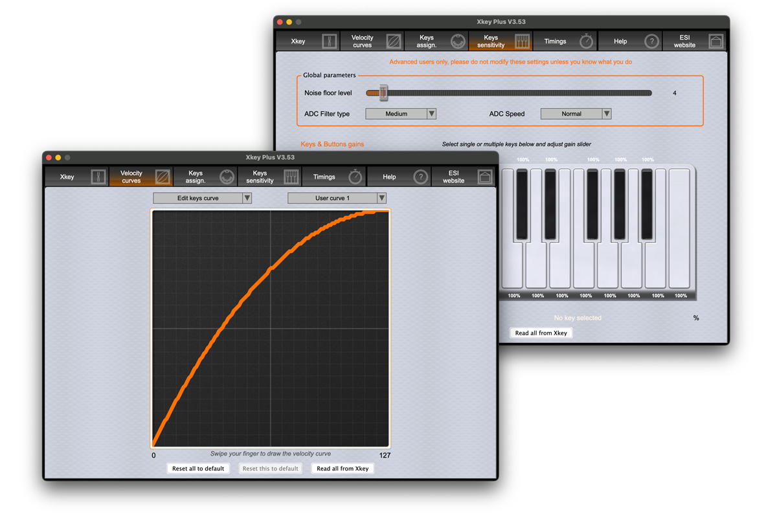Image resolution: width=777 pixels, height=532 pixels.
Task: Click piano keys icon in back window
Action: pos(522,41)
